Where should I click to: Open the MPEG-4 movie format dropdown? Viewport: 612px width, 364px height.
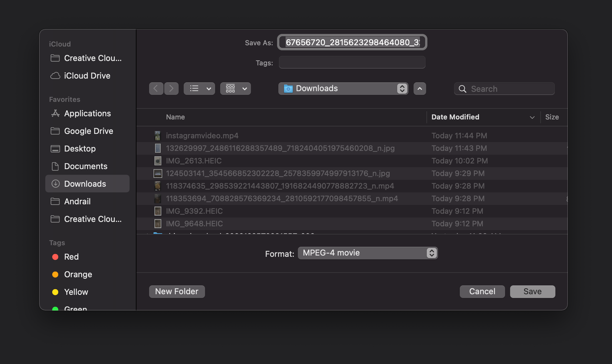pyautogui.click(x=367, y=253)
